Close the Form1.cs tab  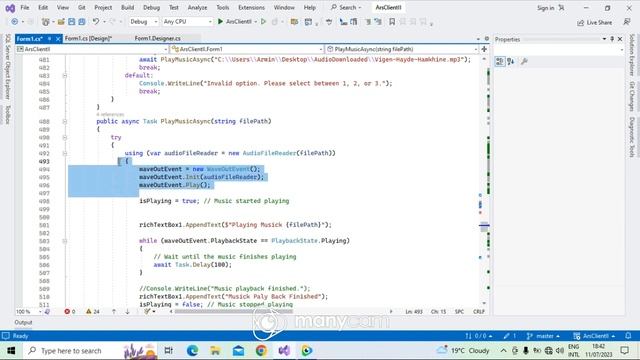click(x=58, y=39)
